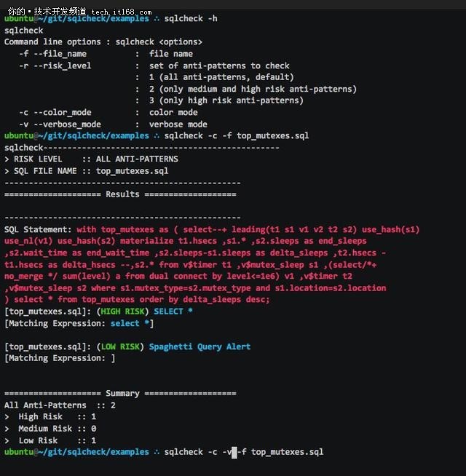
Task: Click the 'Results' section header
Action: (122, 194)
